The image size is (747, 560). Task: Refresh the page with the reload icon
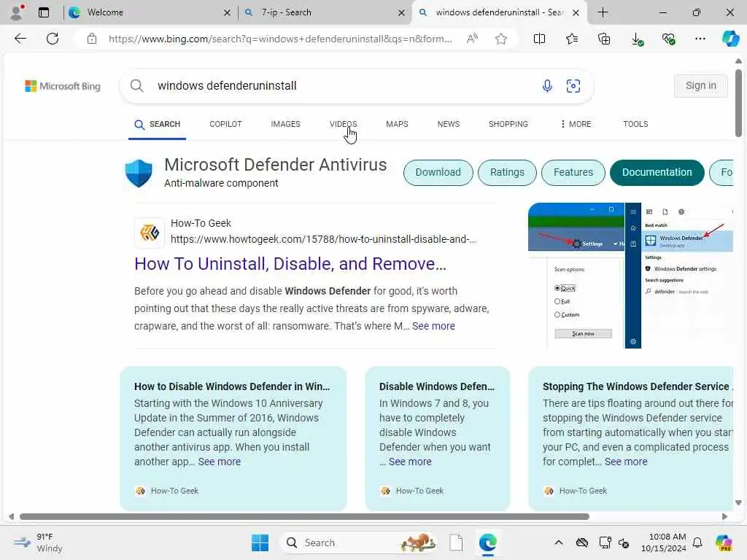[53, 39]
